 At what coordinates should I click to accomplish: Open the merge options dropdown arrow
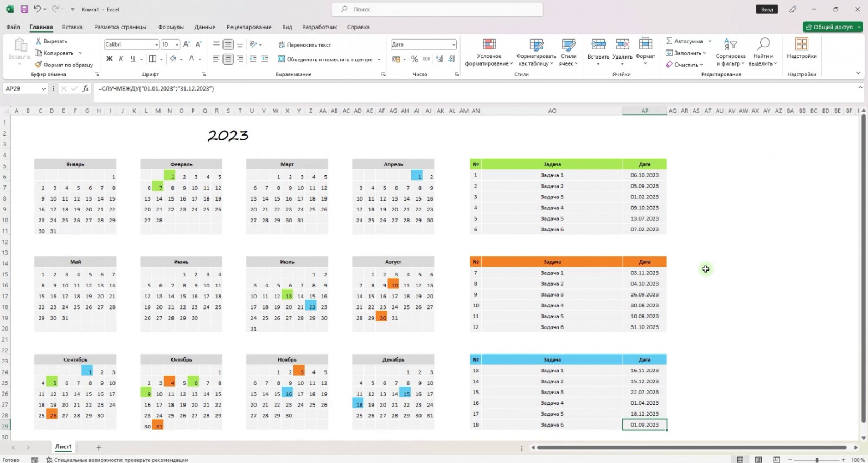[x=379, y=59]
